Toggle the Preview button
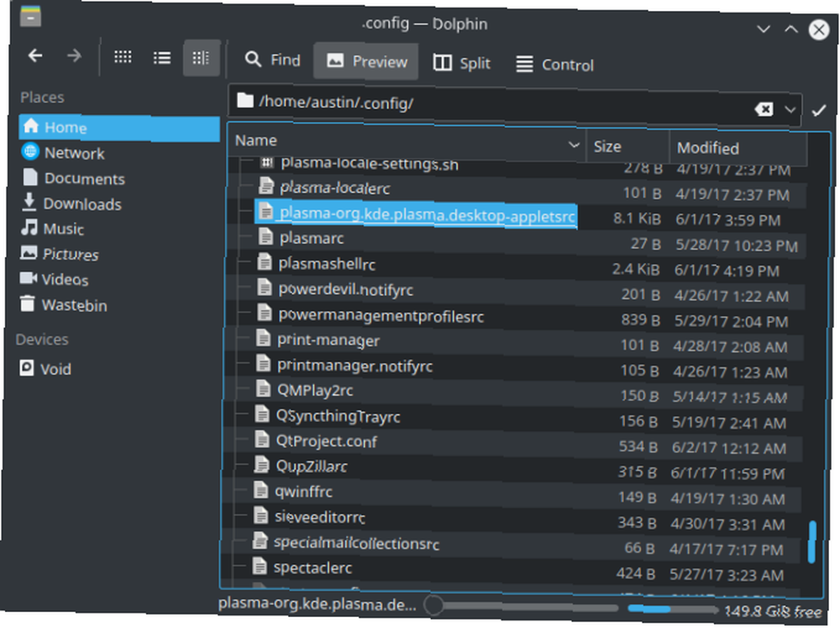 (x=366, y=61)
